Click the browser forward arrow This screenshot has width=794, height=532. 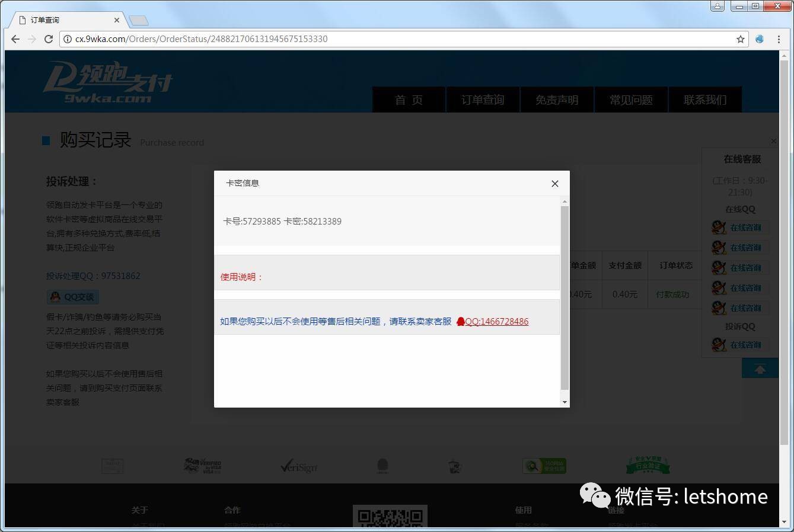[33, 39]
